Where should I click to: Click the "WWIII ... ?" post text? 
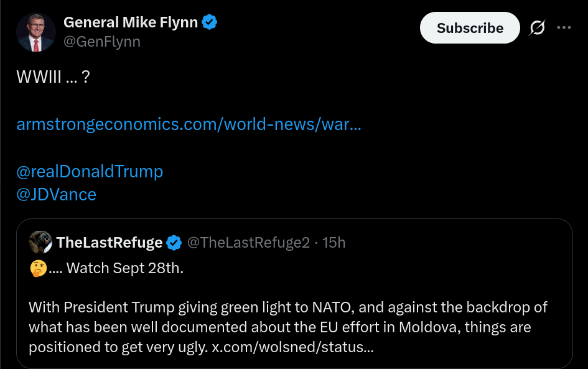coord(53,78)
